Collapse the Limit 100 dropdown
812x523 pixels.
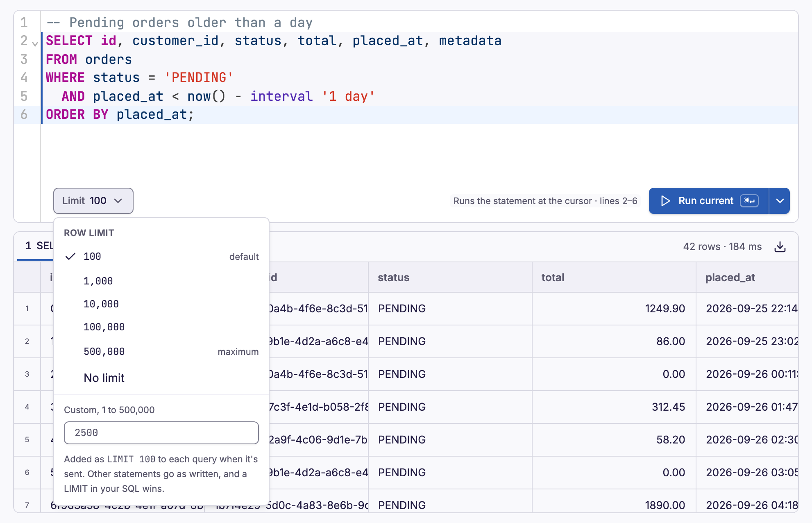pos(93,201)
